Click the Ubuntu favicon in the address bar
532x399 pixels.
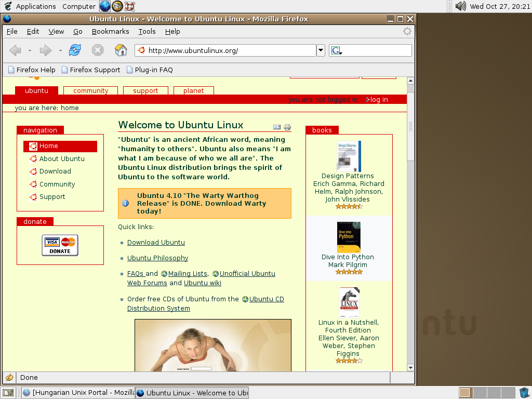141,50
